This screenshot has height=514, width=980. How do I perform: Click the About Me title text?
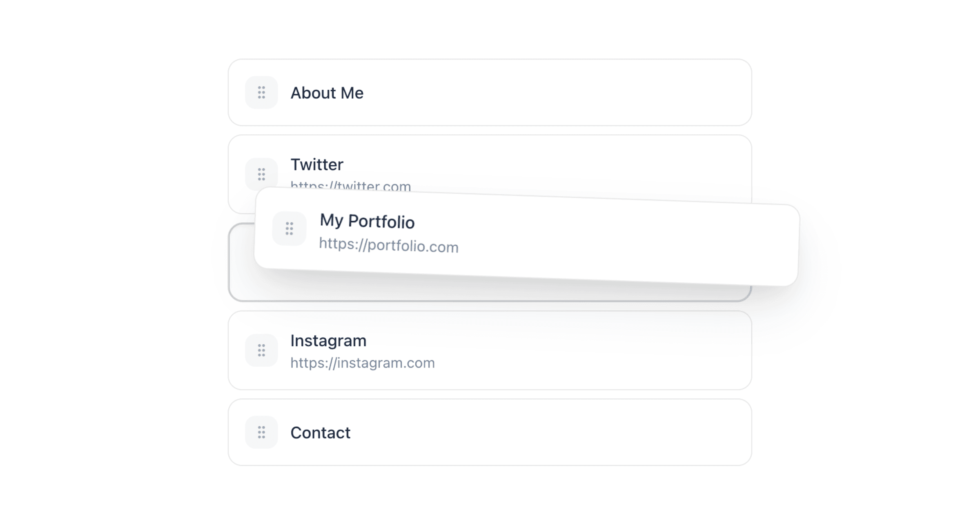tap(327, 93)
